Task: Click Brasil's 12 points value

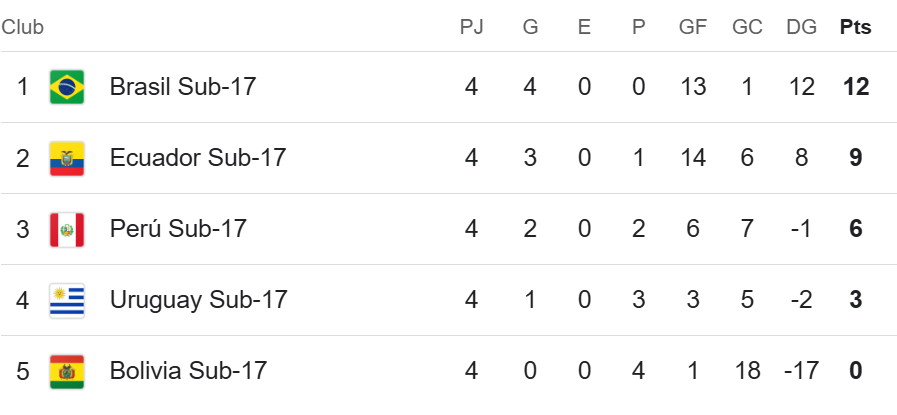Action: (856, 87)
